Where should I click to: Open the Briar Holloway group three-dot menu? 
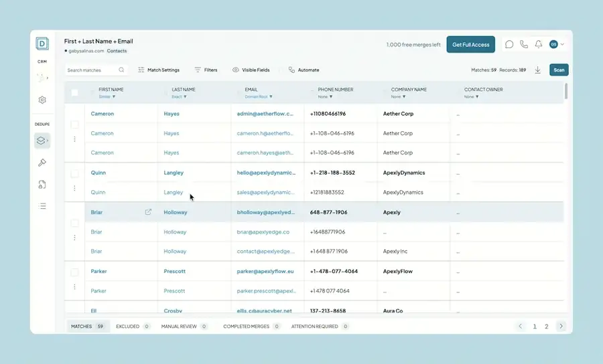(74, 238)
